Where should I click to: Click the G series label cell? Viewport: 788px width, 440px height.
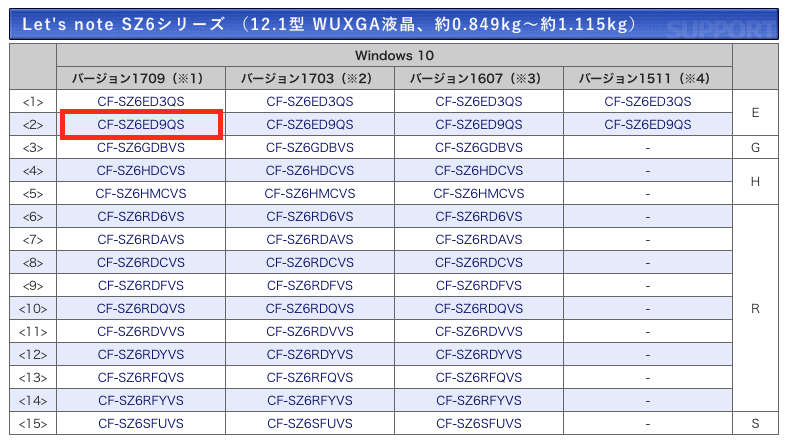click(x=755, y=148)
